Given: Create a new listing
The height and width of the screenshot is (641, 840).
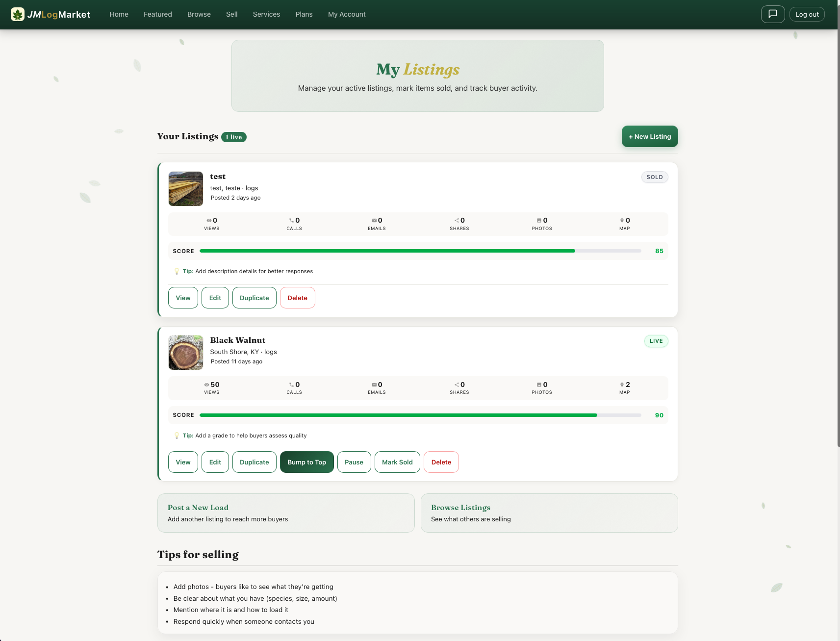Looking at the screenshot, I should click(649, 136).
